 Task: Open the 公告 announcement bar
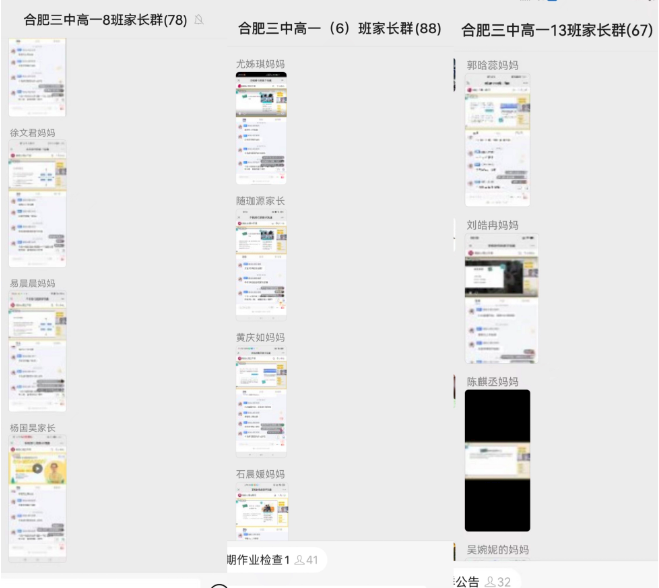(x=468, y=581)
